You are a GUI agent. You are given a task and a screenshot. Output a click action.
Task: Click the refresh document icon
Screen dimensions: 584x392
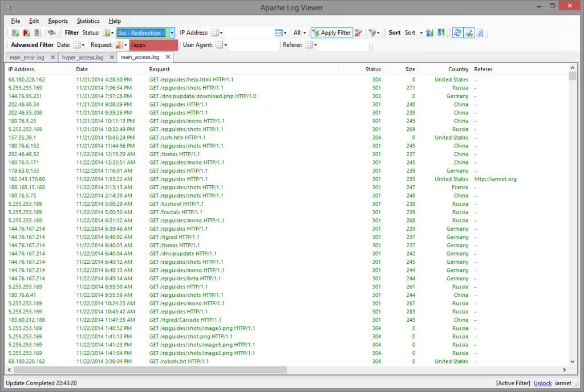(480, 32)
